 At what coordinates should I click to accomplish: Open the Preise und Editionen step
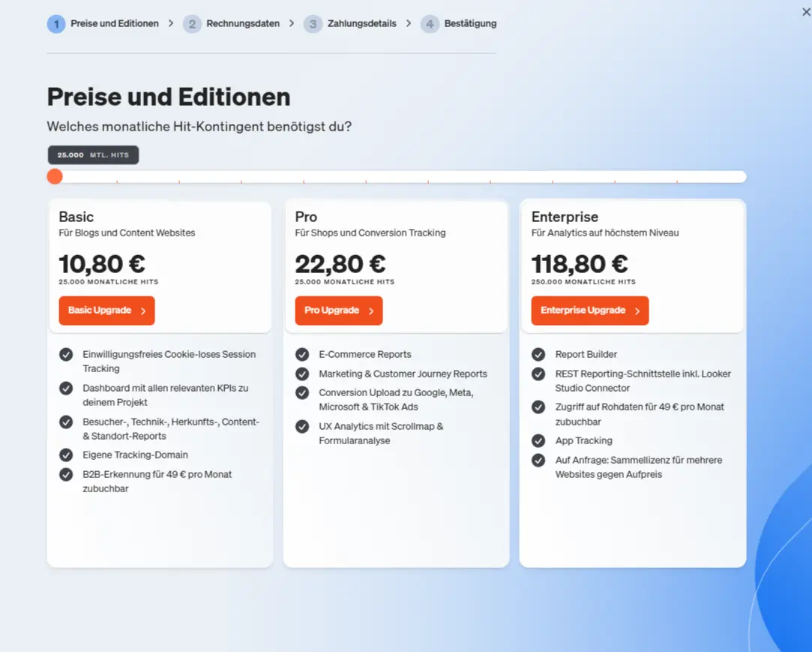click(115, 23)
